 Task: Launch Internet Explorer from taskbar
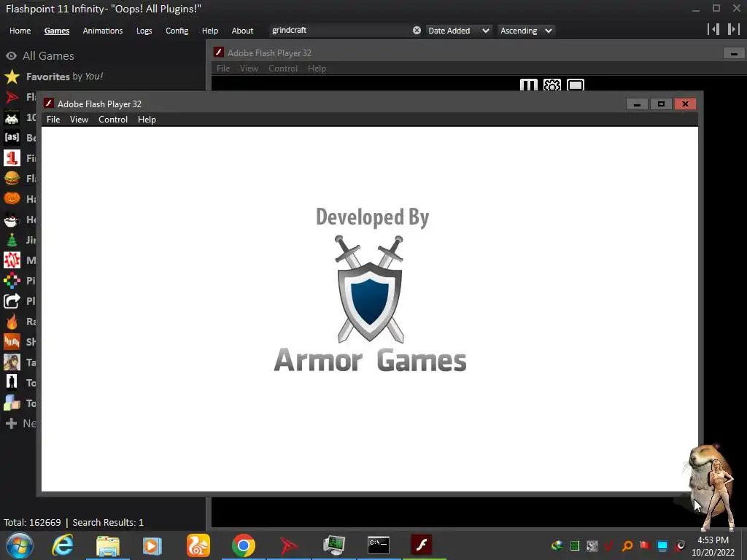click(63, 545)
